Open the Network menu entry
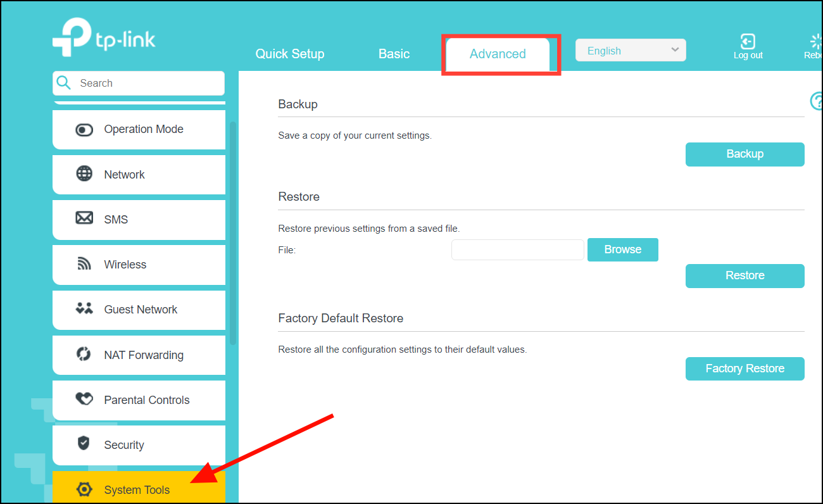This screenshot has height=504, width=823. (139, 174)
